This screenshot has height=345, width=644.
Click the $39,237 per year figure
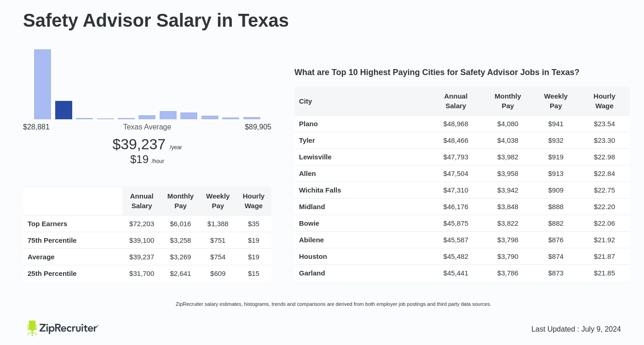[x=139, y=144]
